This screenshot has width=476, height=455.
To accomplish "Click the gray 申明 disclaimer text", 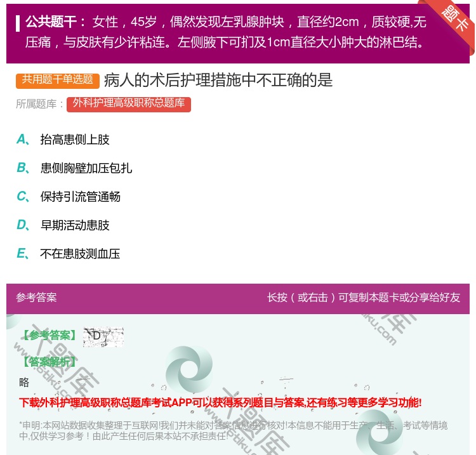I will [233, 430].
